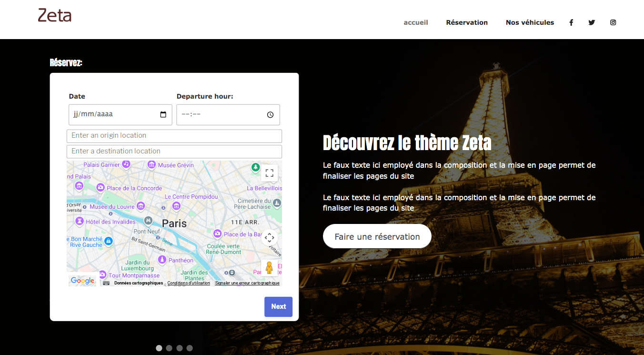Select the second carousel slide dot
This screenshot has width=644, height=355.
coord(169,348)
